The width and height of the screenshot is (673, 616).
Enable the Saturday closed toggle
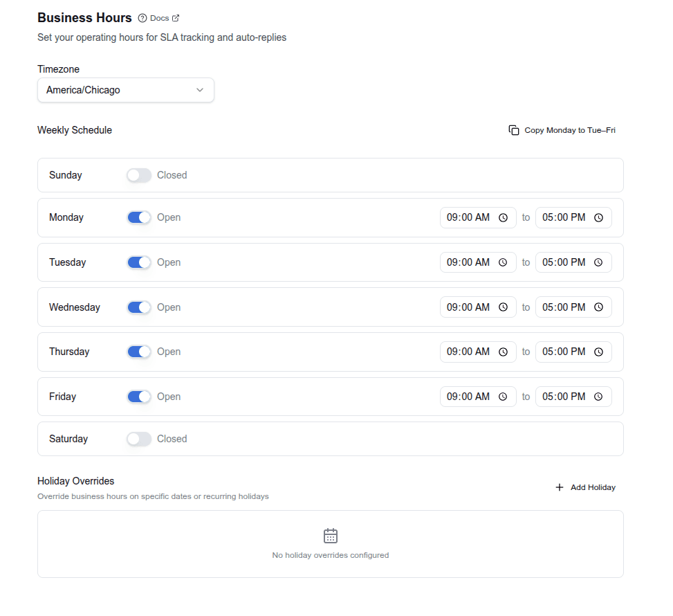tap(138, 438)
